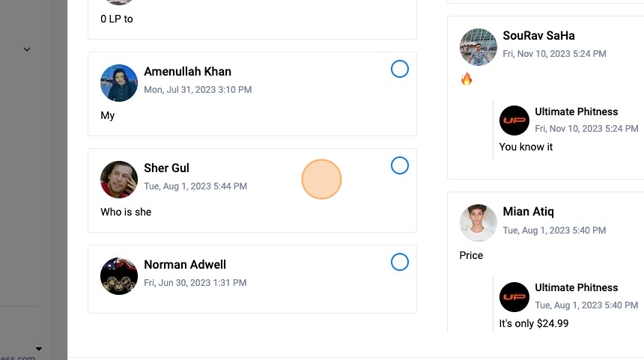
Task: Click Sher Gul's profile avatar
Action: click(x=119, y=180)
